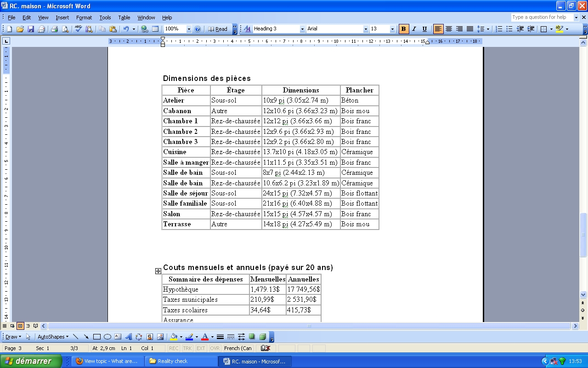This screenshot has width=588, height=368.
Task: Open Print Preview from the toolbar
Action: tap(65, 29)
